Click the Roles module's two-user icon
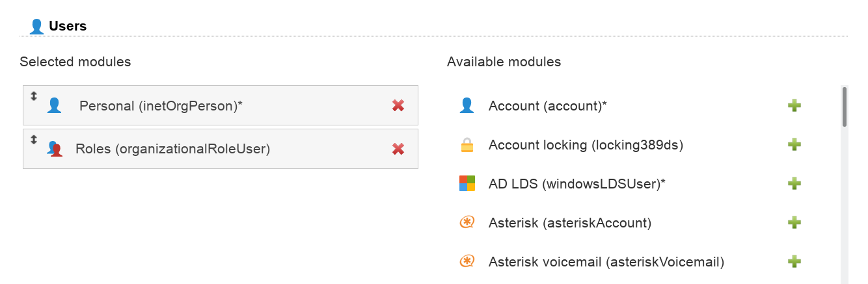 [55, 149]
